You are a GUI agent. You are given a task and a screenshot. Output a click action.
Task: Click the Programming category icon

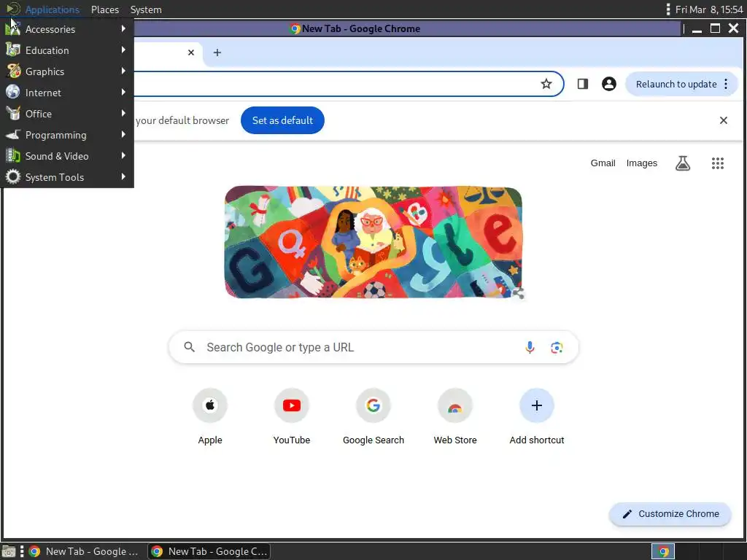point(13,134)
